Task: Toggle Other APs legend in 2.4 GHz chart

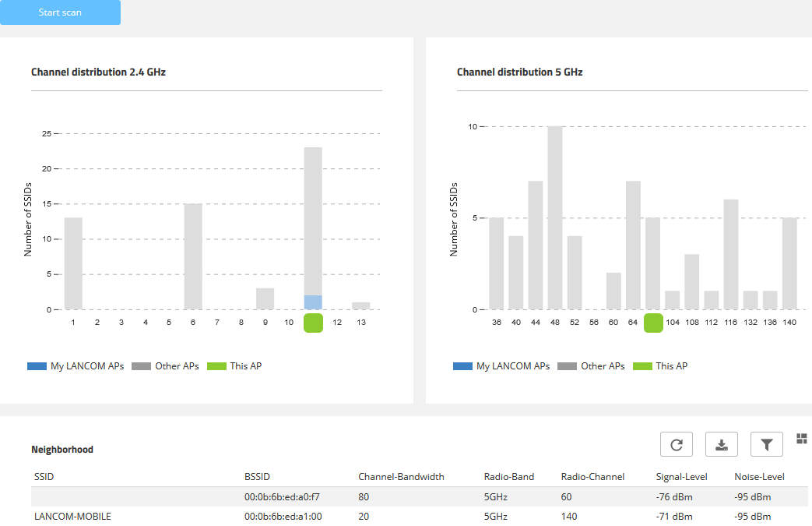Action: point(164,366)
